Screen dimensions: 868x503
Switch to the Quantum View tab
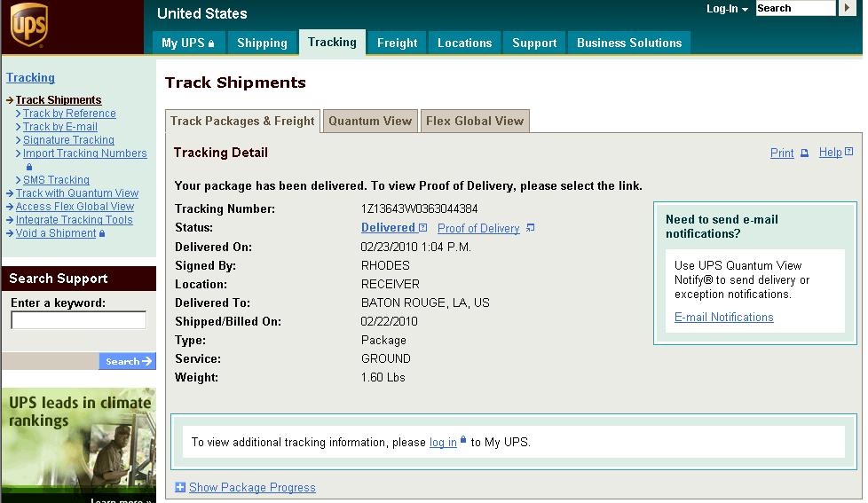370,121
